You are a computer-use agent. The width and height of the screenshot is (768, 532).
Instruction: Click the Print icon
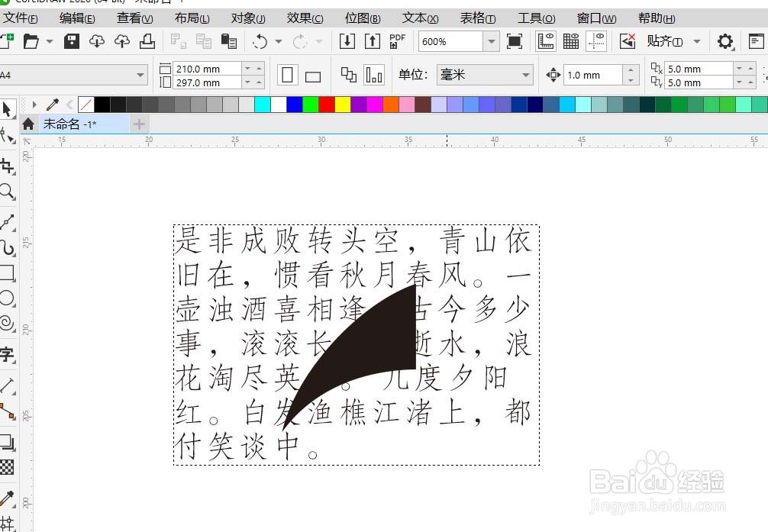(147, 41)
